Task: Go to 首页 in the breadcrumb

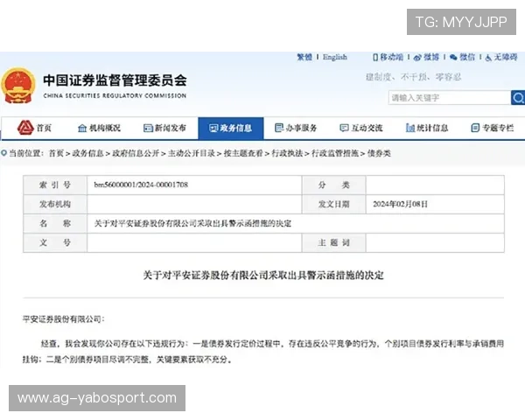Action: coord(56,153)
